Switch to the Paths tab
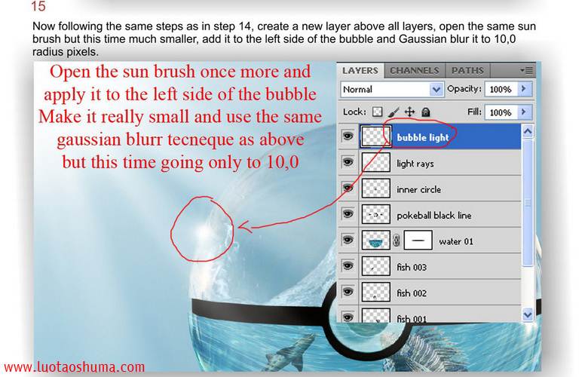This screenshot has width=588, height=377. pos(467,71)
